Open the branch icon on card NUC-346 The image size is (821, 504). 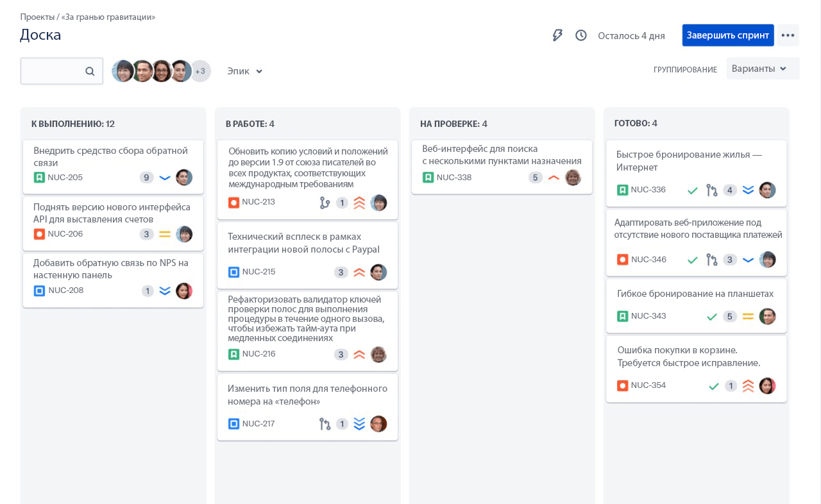point(712,260)
